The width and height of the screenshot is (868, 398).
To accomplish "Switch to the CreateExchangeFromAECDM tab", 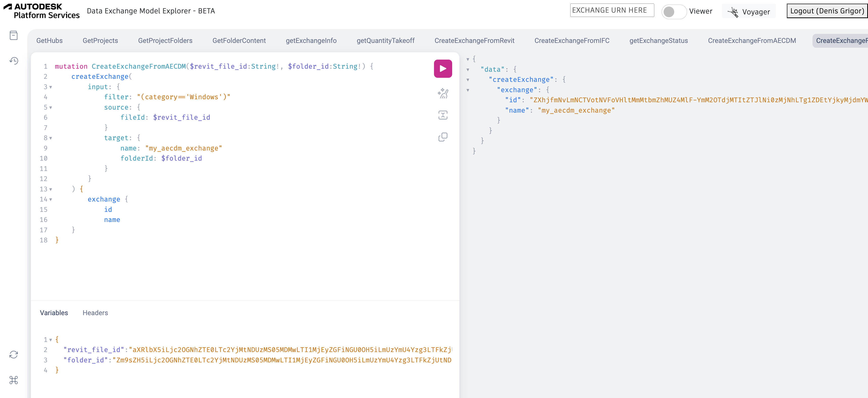I will point(752,41).
